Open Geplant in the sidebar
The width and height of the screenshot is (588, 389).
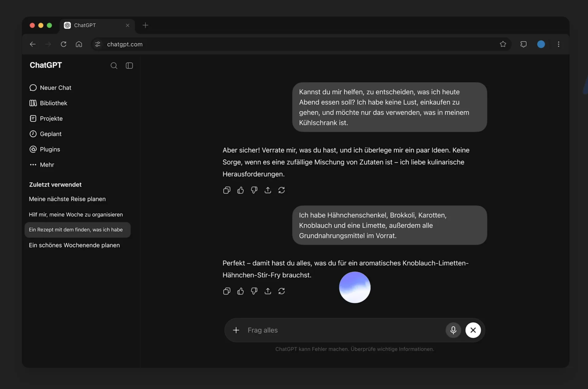pyautogui.click(x=45, y=134)
